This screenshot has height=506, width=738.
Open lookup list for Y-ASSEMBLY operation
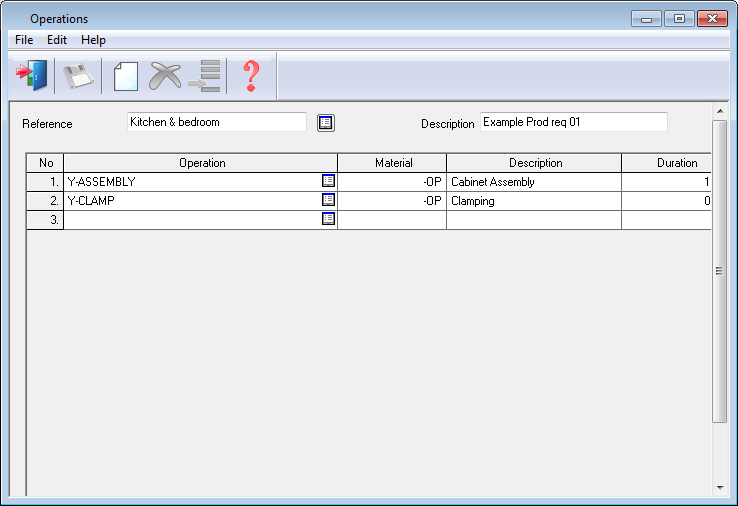point(328,182)
